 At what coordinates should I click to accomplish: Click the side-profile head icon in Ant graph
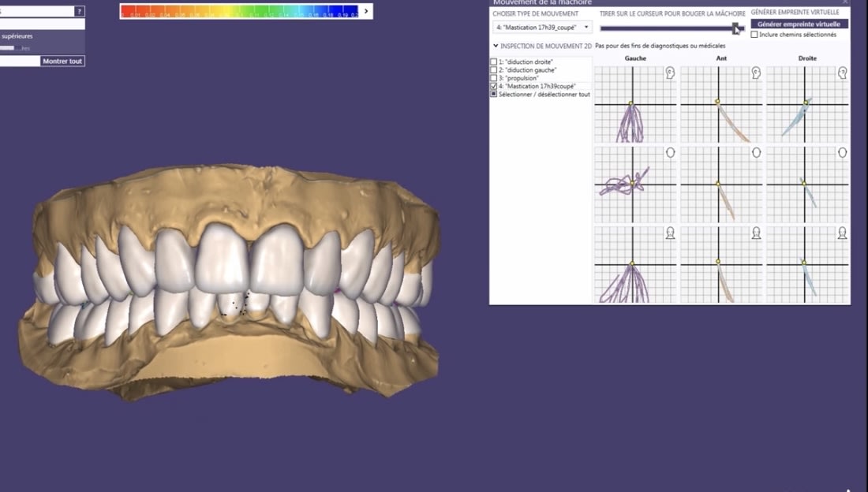[756, 73]
